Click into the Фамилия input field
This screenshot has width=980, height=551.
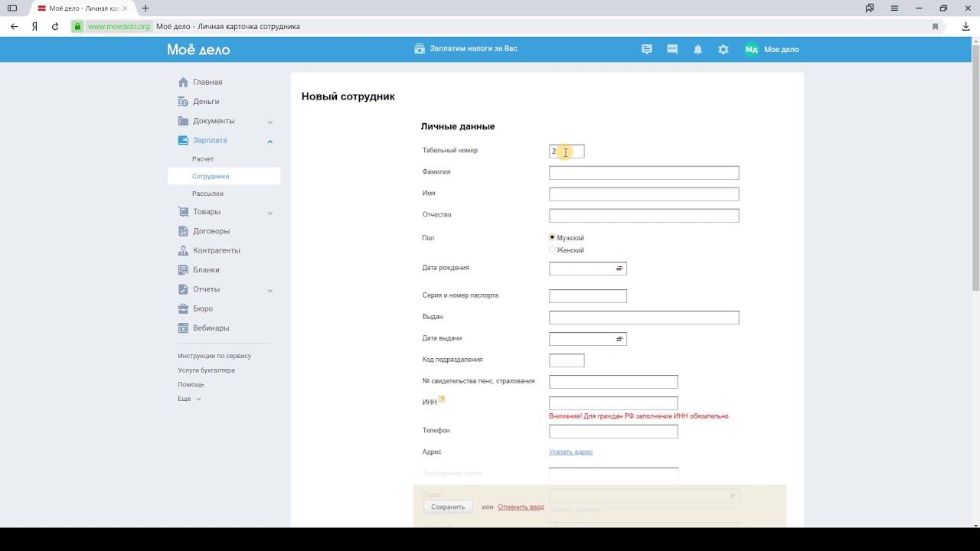(x=644, y=173)
